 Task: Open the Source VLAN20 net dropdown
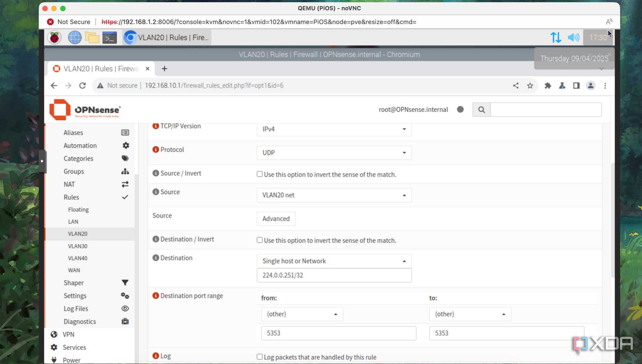(x=334, y=195)
